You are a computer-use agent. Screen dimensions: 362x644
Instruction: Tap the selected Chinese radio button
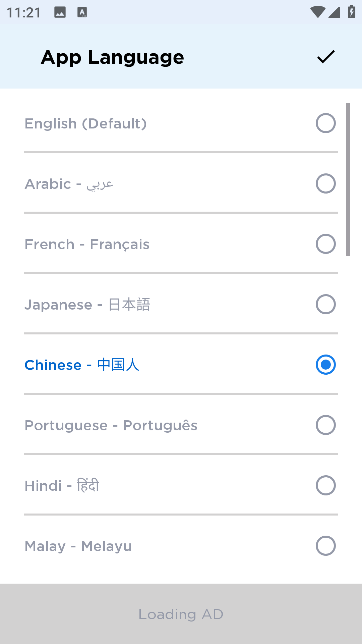point(325,365)
